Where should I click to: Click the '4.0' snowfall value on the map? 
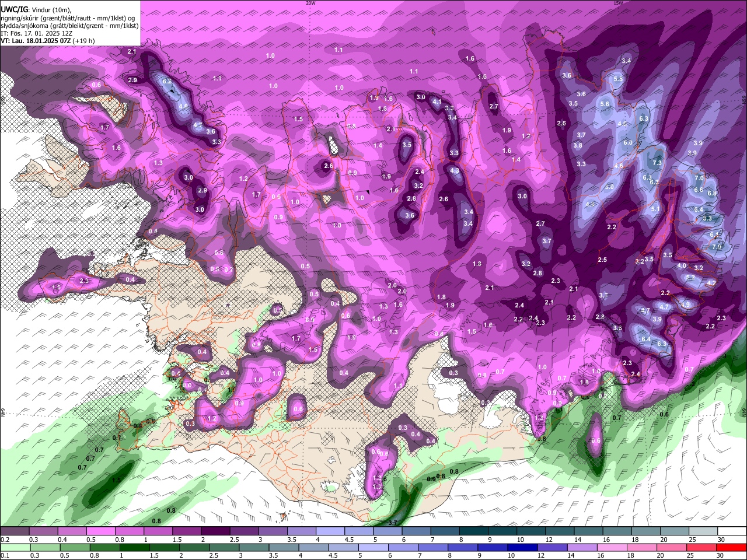click(682, 265)
